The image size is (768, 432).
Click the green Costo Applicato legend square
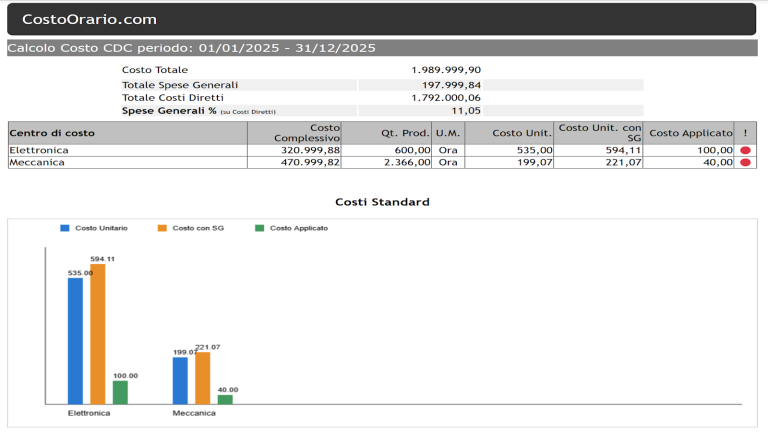[260, 228]
